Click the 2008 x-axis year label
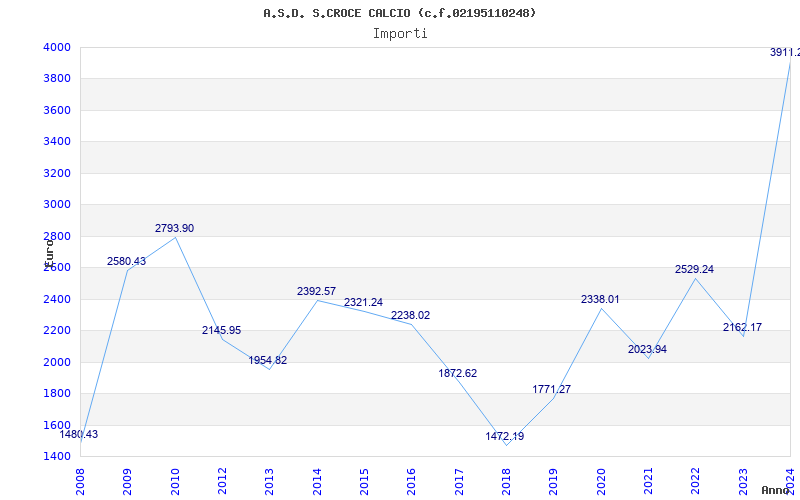Viewport: 800px width, 500px height. [81, 482]
